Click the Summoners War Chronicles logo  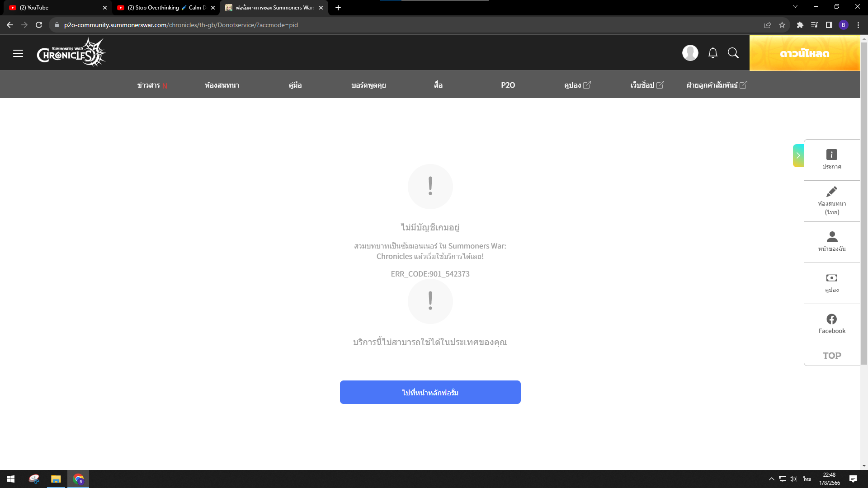71,52
